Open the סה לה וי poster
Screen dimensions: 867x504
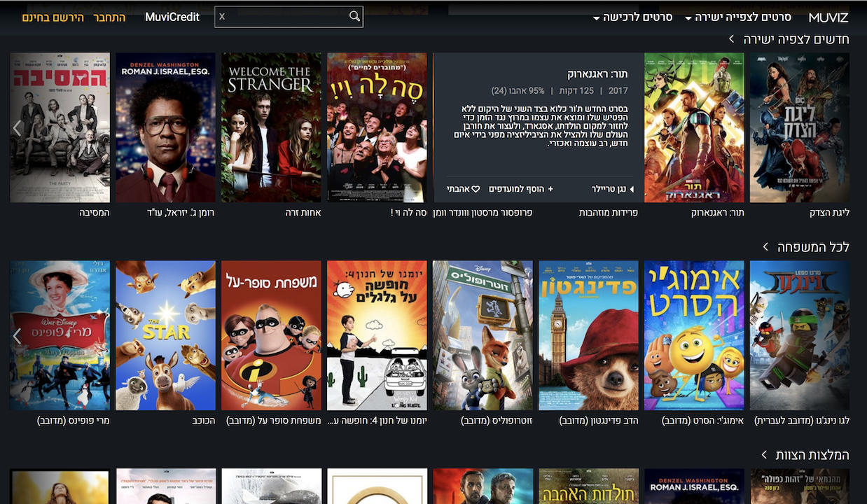(377, 127)
